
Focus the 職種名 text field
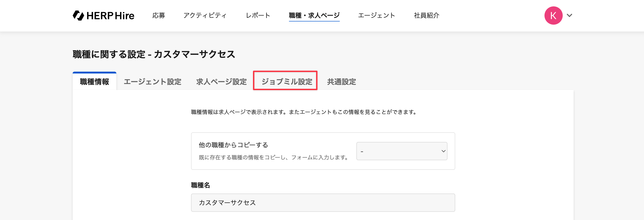click(x=323, y=202)
